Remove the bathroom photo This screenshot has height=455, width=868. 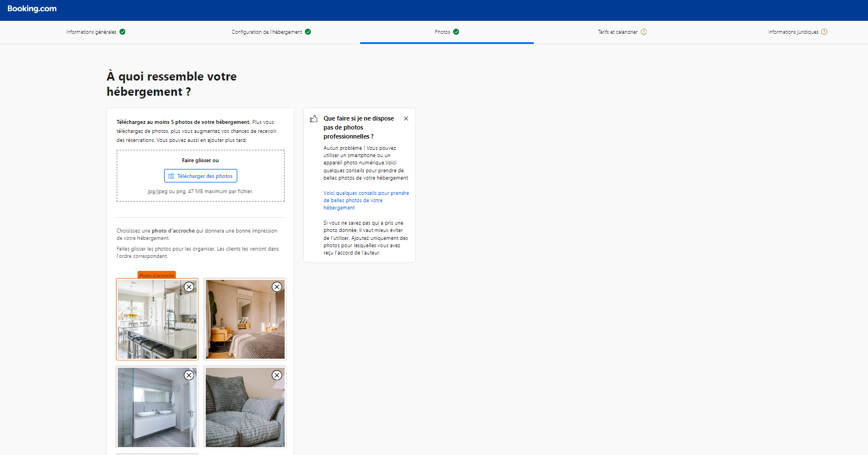pos(189,375)
